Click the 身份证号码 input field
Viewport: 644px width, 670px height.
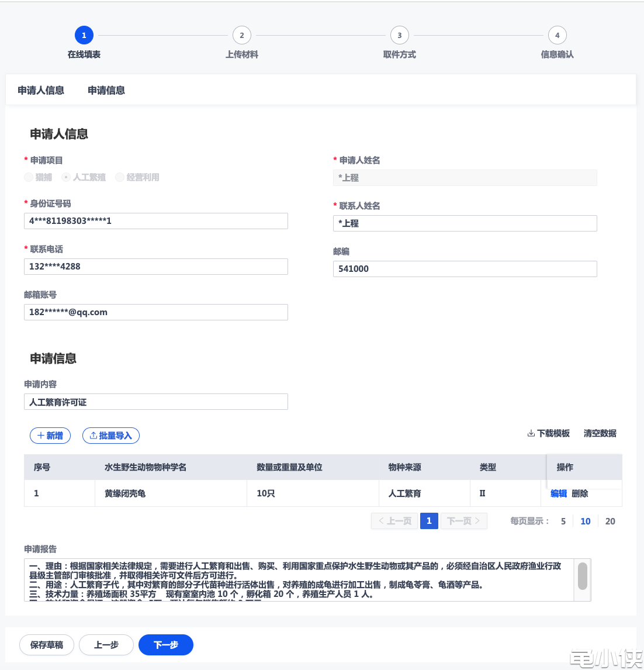tap(156, 221)
